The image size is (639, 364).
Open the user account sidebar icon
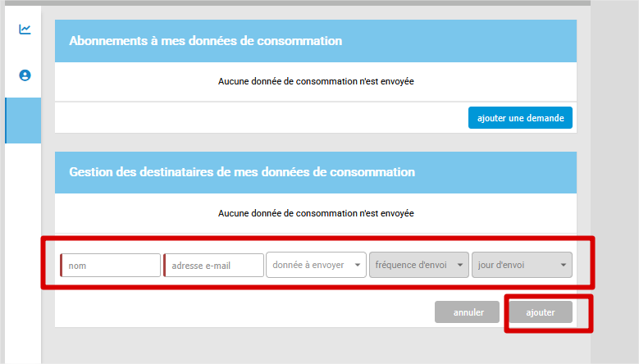pos(25,75)
